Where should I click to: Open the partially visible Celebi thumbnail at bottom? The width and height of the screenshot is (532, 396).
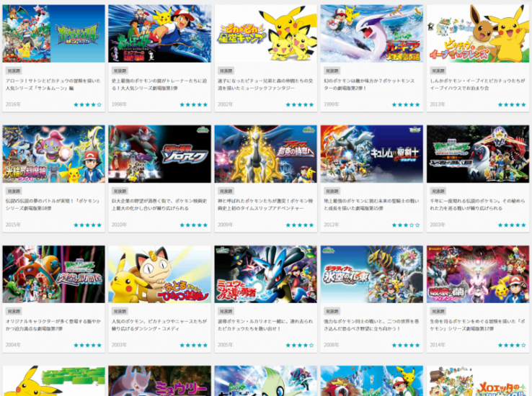[266, 381]
